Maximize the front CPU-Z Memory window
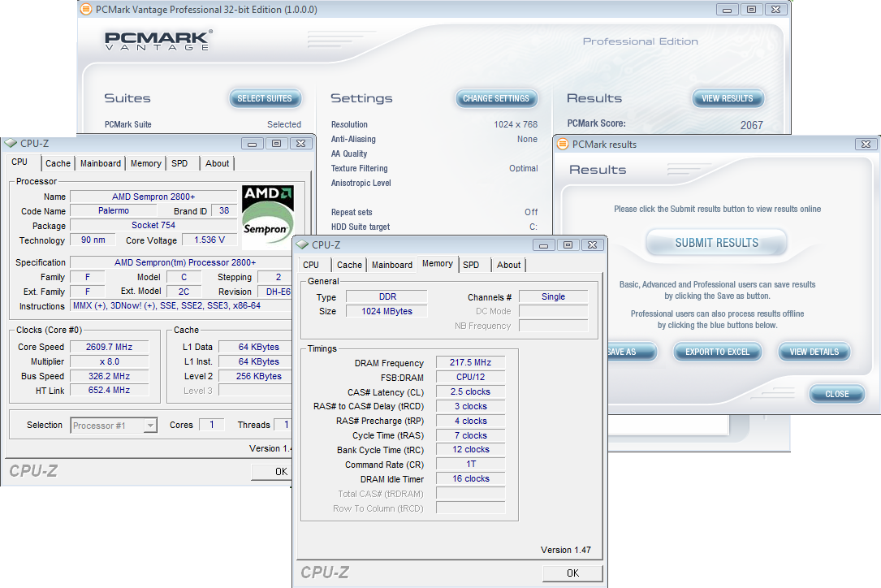 pos(568,245)
